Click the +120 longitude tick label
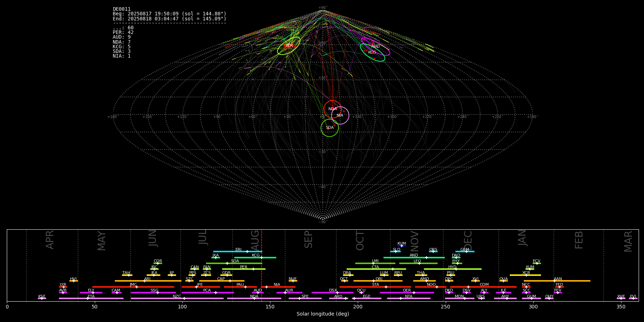644x322 pixels. tap(182, 117)
